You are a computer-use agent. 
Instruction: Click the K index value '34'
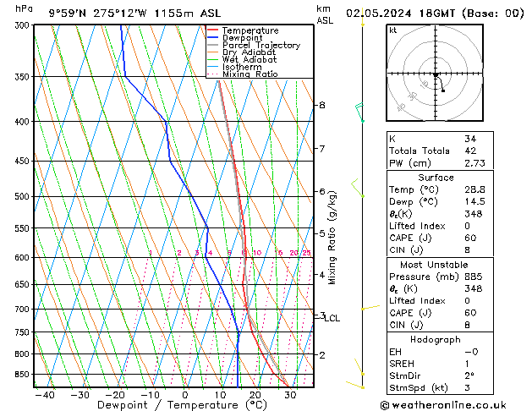(470, 139)
